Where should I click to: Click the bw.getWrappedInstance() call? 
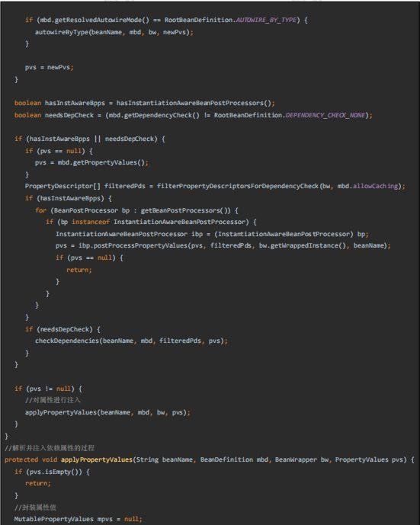[x=303, y=246]
